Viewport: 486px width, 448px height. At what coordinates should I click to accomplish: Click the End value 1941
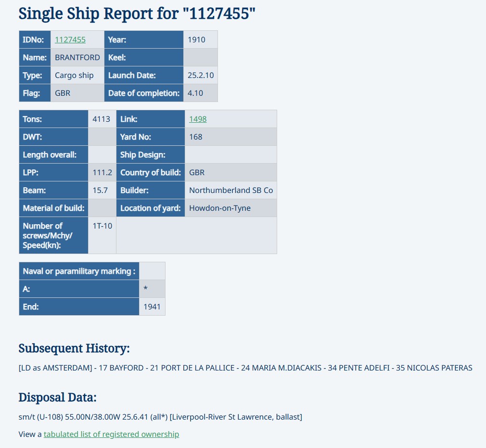click(x=152, y=307)
